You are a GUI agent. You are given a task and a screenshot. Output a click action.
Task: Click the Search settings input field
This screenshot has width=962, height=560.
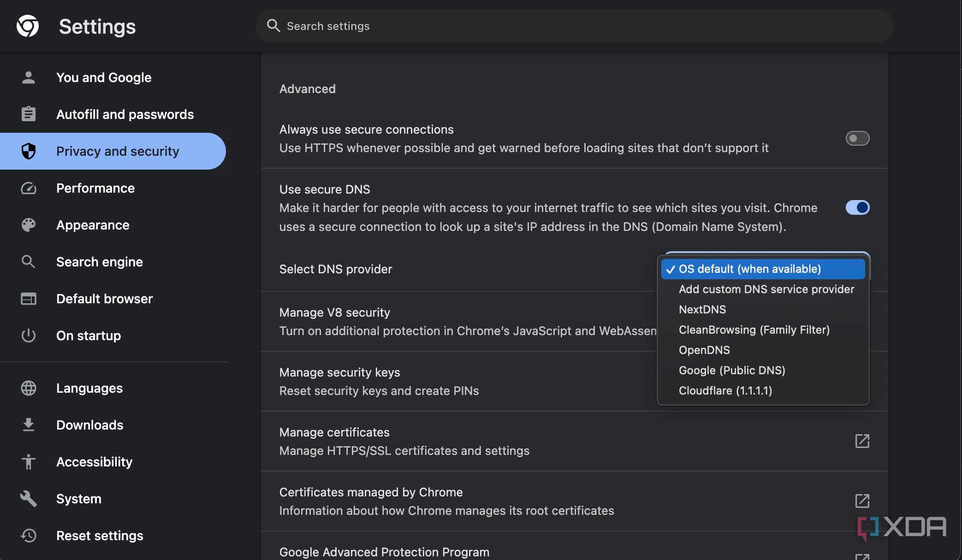(574, 26)
